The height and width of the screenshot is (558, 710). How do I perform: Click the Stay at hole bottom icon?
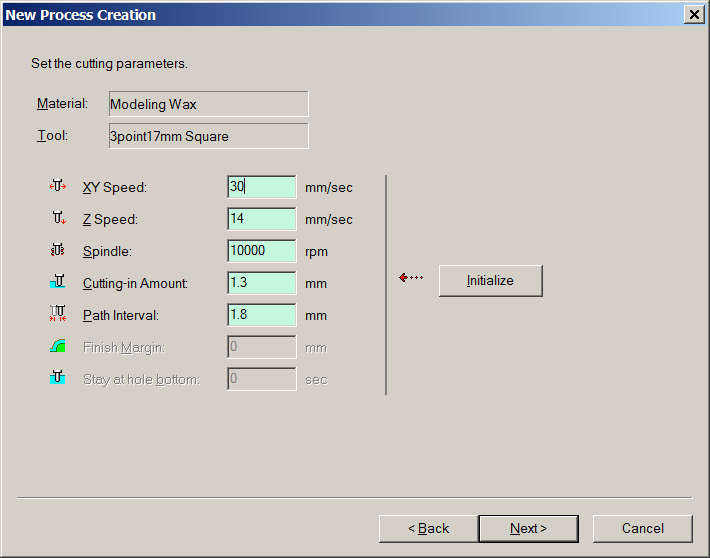coord(58,377)
